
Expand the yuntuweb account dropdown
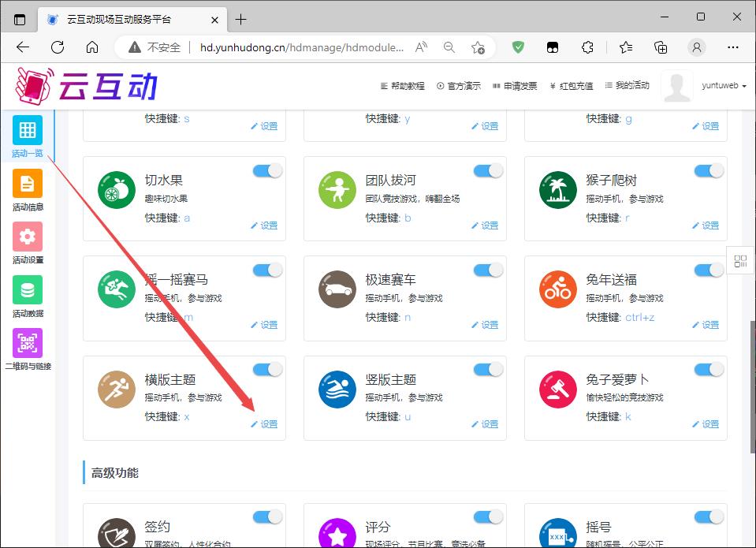pyautogui.click(x=724, y=86)
